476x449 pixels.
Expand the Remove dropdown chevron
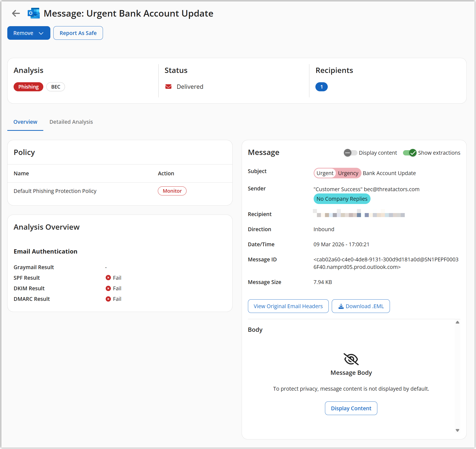[x=41, y=33]
